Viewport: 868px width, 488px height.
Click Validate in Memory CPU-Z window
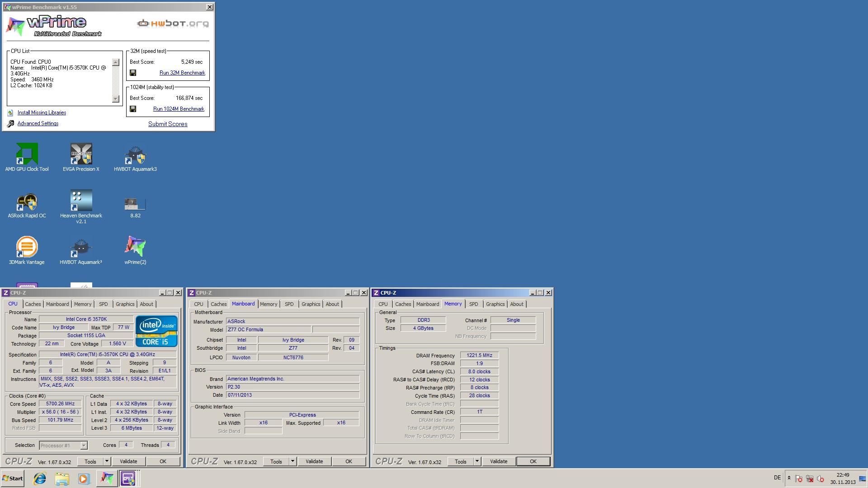(499, 461)
